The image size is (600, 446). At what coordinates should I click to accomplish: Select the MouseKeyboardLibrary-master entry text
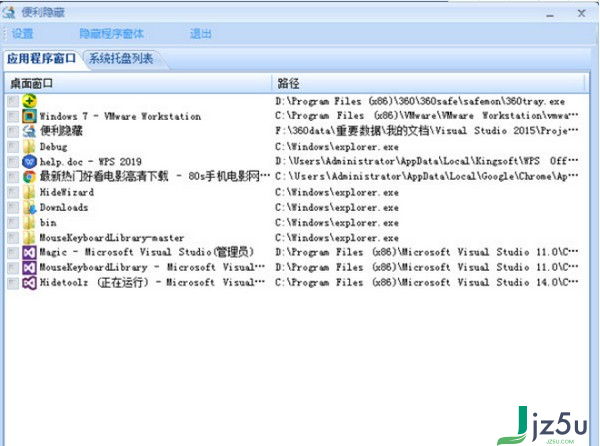click(x=112, y=238)
